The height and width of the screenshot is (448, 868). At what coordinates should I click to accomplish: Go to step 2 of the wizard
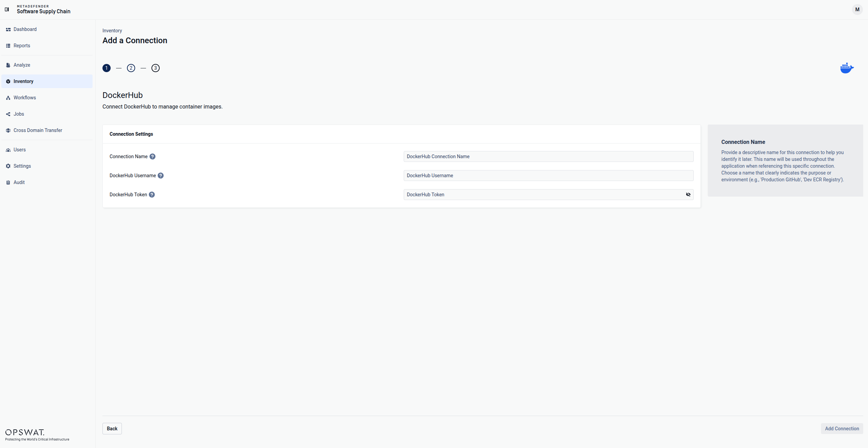click(x=131, y=68)
